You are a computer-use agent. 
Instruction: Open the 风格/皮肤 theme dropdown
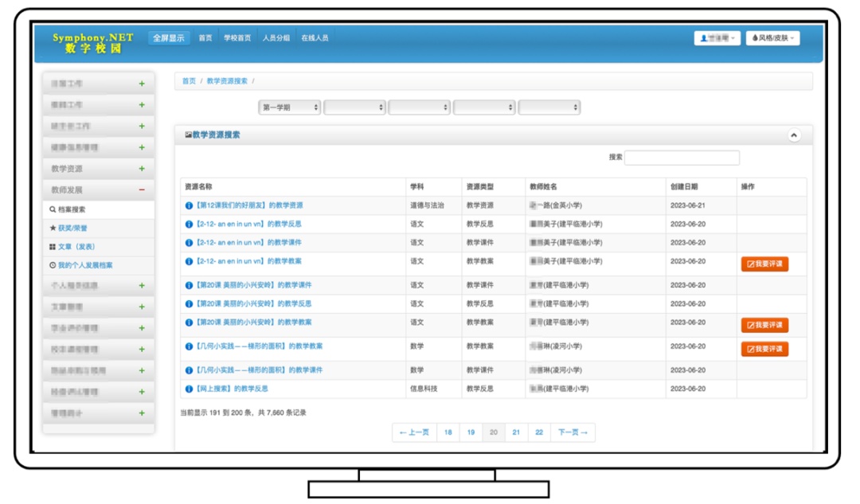point(772,38)
